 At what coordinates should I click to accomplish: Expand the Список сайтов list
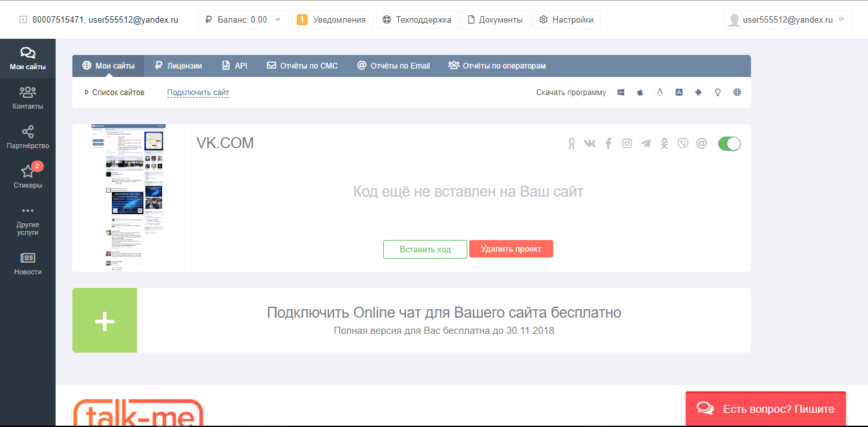click(x=115, y=93)
